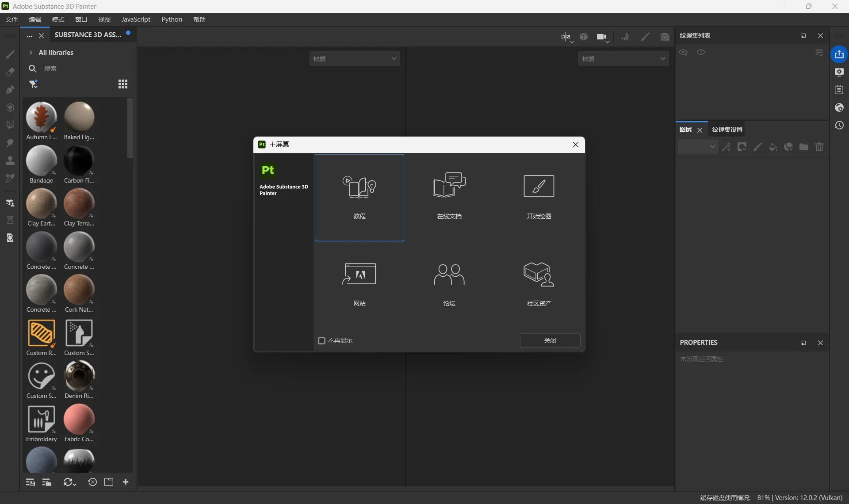Expand the All libraries tree
The height and width of the screenshot is (504, 849).
pos(31,53)
